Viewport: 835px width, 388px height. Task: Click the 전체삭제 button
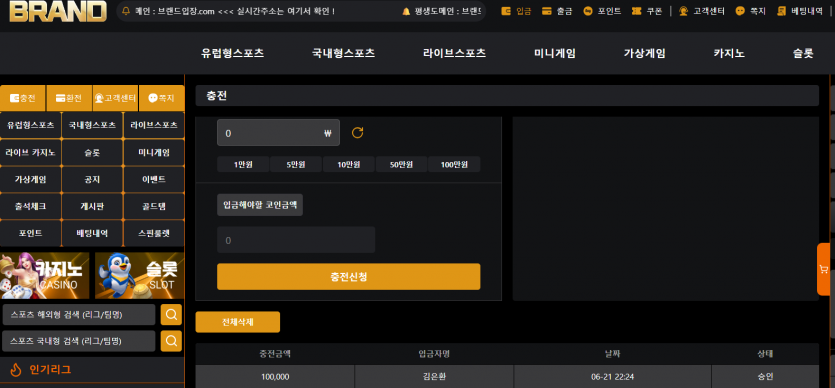point(238,322)
